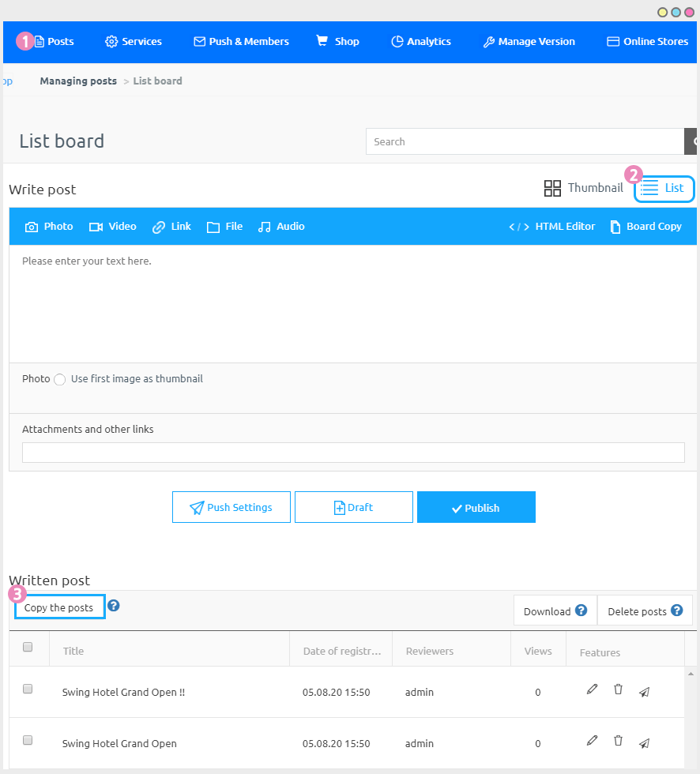Select all posts in the list header

point(28,646)
